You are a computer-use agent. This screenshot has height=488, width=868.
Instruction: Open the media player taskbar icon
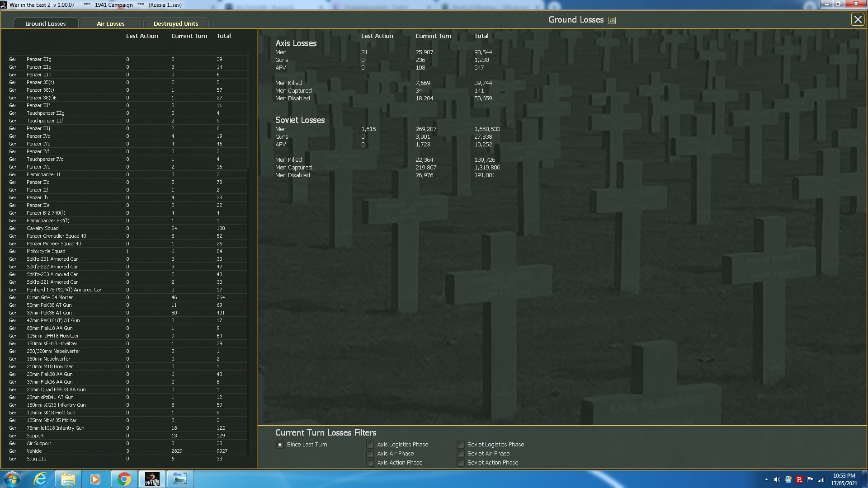tap(95, 479)
